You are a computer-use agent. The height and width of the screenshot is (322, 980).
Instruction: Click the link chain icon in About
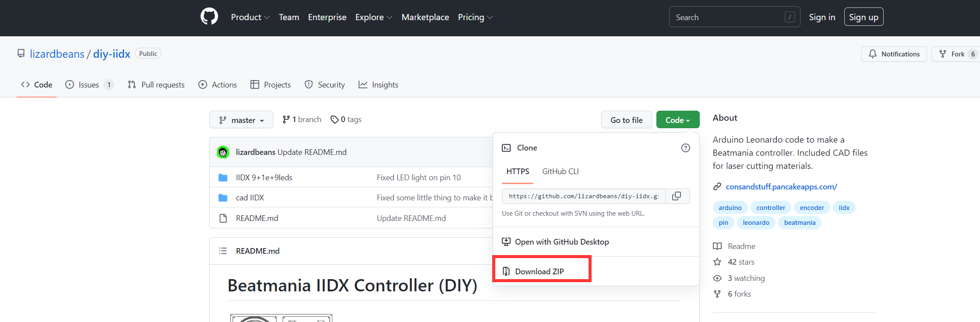point(717,187)
